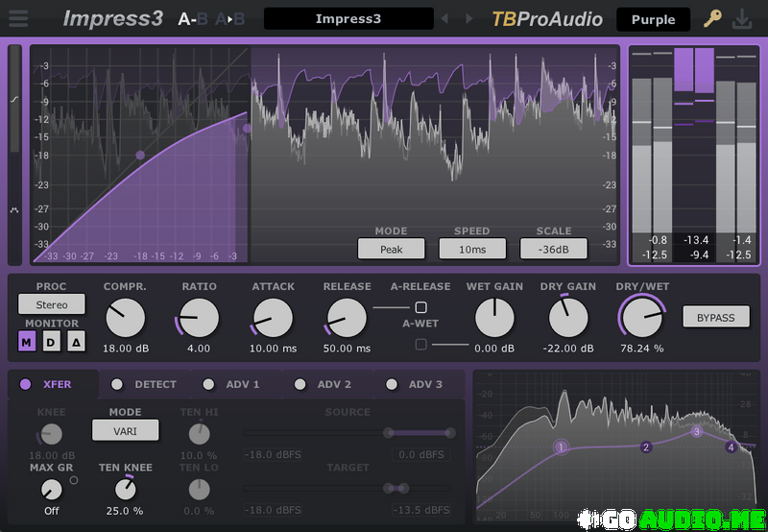Image resolution: width=768 pixels, height=532 pixels.
Task: Click the 10.00 ms attack value
Action: coord(273,349)
